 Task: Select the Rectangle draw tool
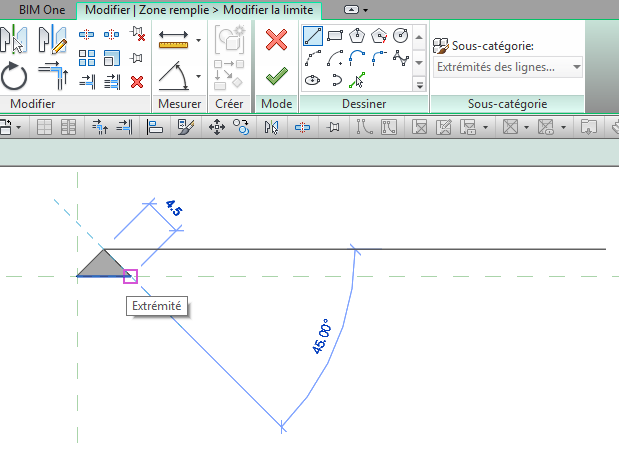(x=334, y=36)
